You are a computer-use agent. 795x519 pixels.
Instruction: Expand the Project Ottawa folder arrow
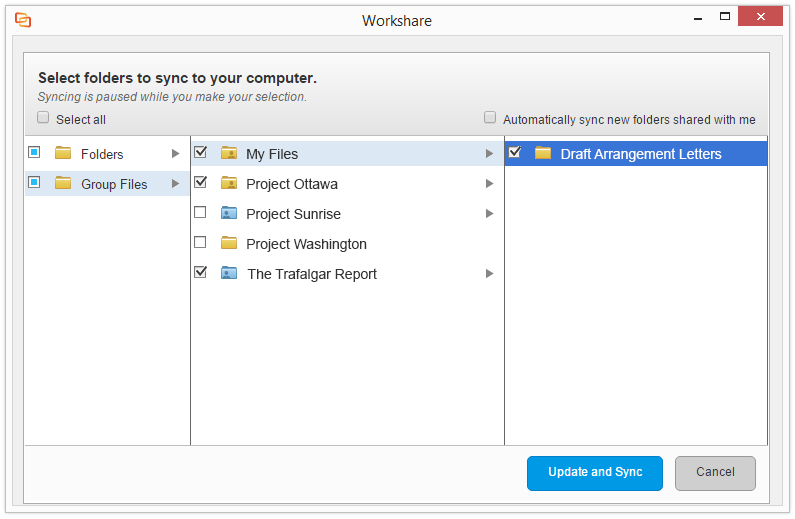(490, 184)
